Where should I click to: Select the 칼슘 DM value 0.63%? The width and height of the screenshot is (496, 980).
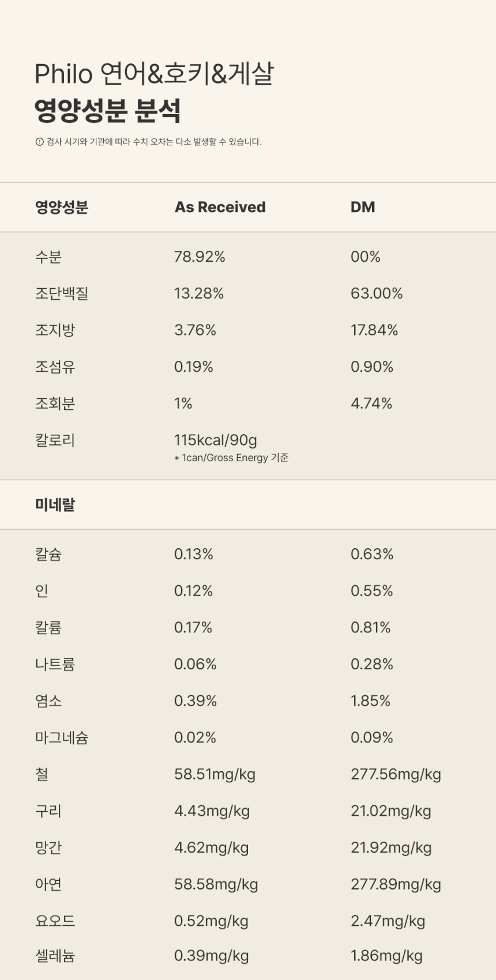[372, 554]
